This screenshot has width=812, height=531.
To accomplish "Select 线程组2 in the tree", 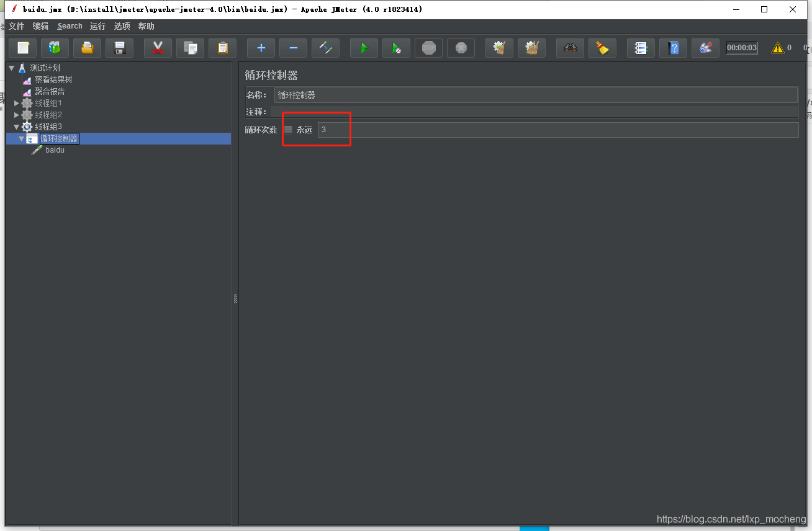I will click(48, 115).
